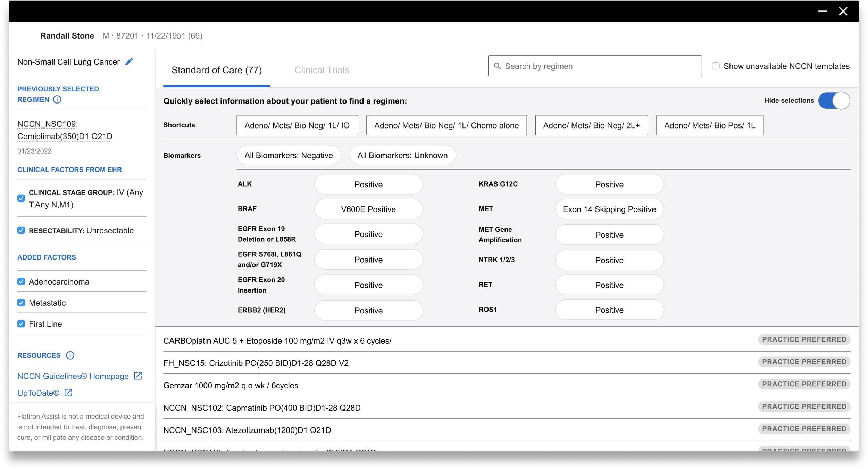Mark ALK as Positive

tap(368, 184)
